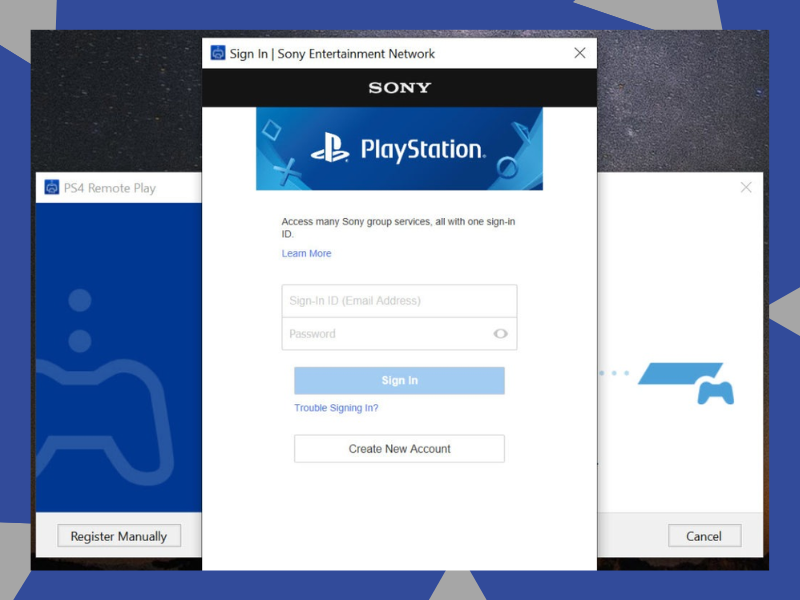800x600 pixels.
Task: Close the PS4 Remote Play window
Action: [x=745, y=187]
